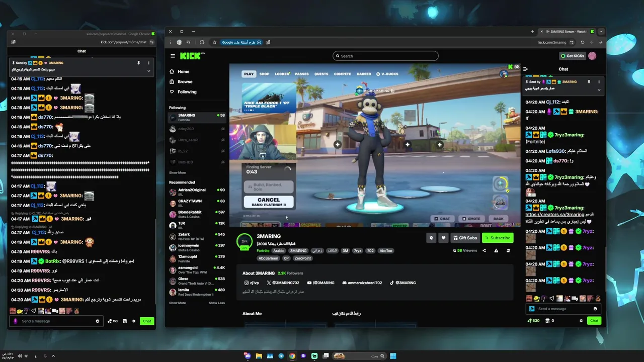Click the report warning triangle icon
Viewport: 644px width, 362px height.
(x=496, y=250)
